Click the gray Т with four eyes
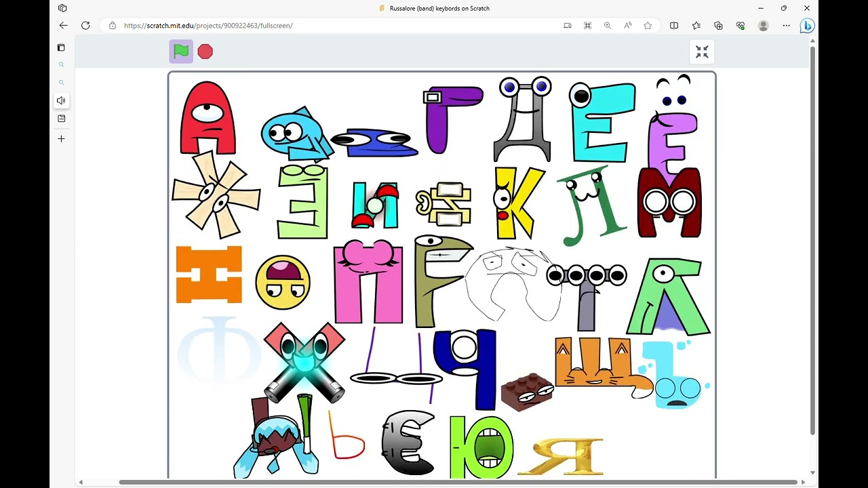The width and height of the screenshot is (868, 488). coord(587,297)
